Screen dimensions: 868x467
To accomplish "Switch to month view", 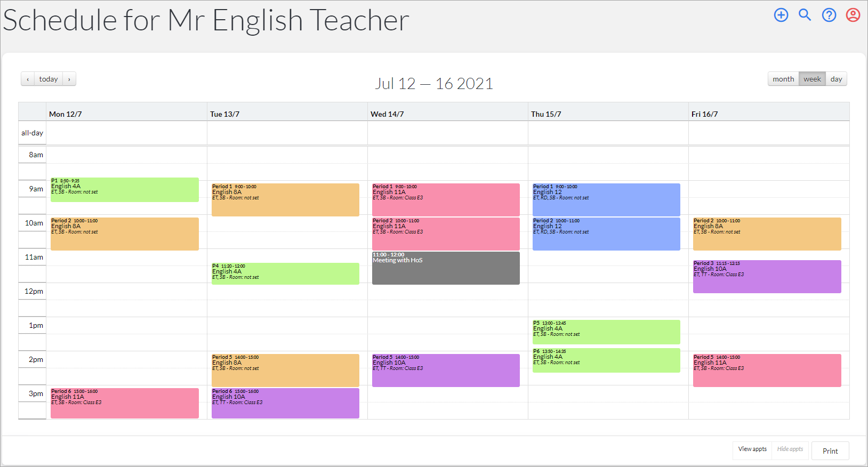I will tap(783, 79).
